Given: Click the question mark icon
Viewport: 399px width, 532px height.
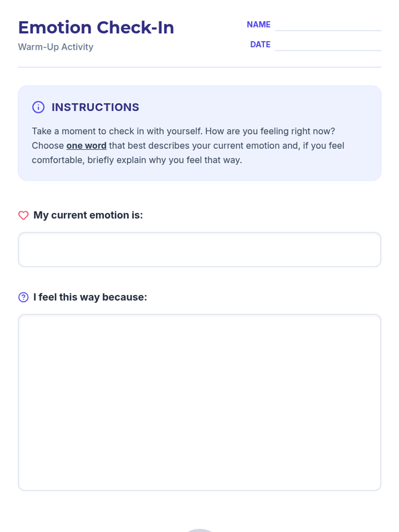Looking at the screenshot, I should (23, 297).
